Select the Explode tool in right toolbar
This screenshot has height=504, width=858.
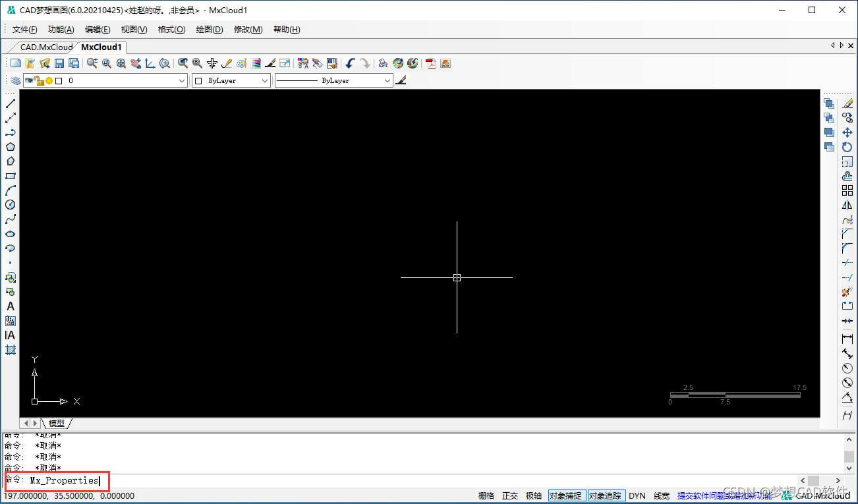pos(847,292)
